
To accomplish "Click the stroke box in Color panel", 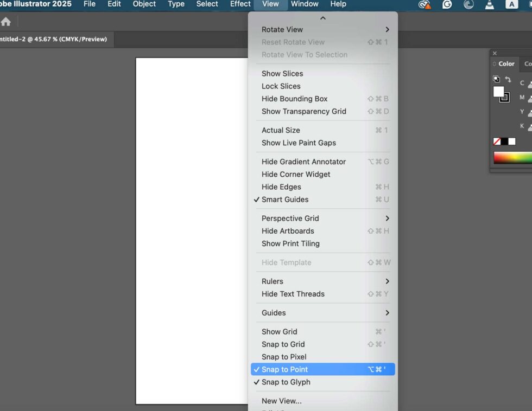I will 505,98.
